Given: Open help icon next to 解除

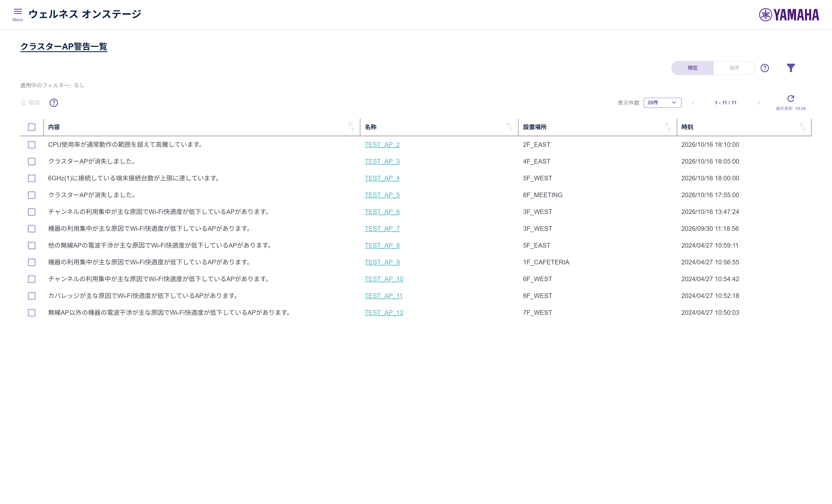Looking at the screenshot, I should point(54,103).
